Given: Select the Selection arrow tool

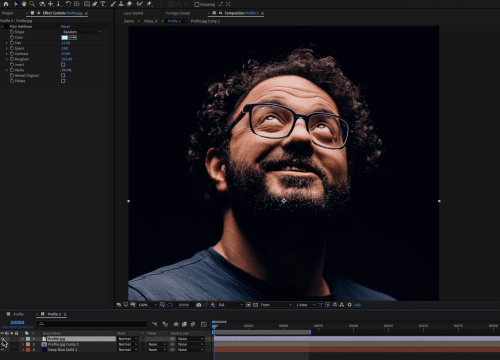Looking at the screenshot, I should pos(16,4).
